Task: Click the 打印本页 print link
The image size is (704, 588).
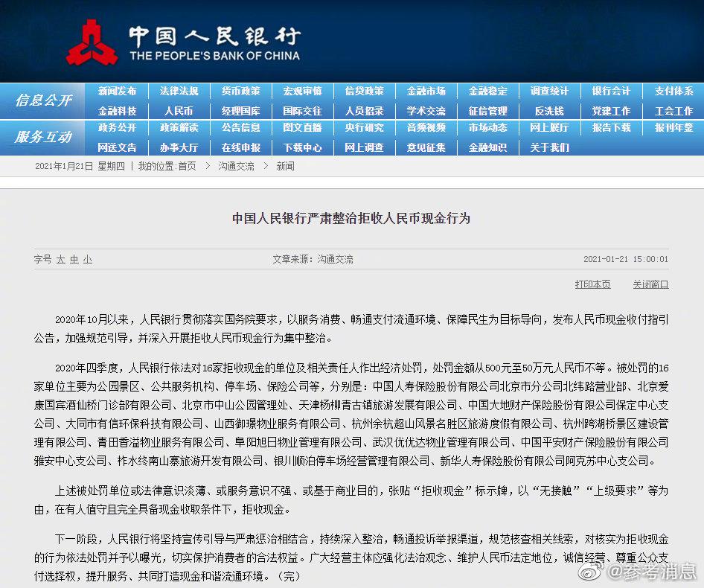Action: tap(592, 284)
